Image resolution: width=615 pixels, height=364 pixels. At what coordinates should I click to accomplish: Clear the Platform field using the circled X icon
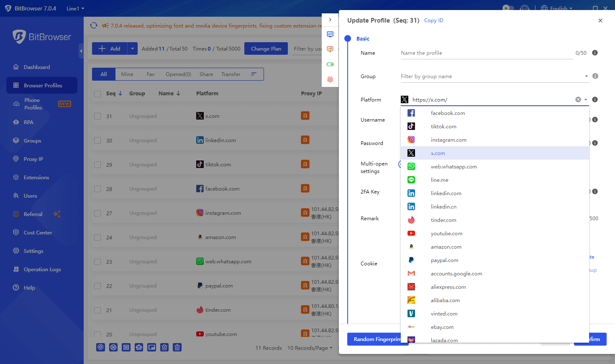click(x=578, y=99)
